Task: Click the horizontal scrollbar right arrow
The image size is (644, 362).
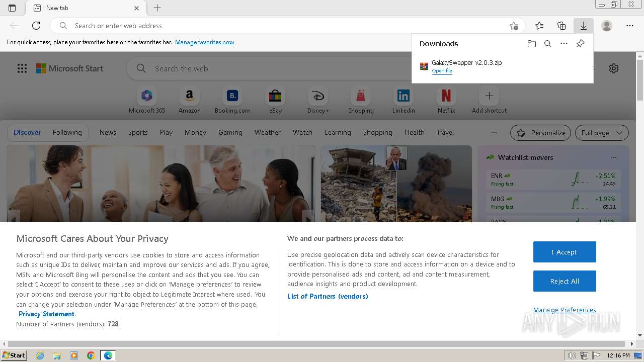Action: click(632, 344)
